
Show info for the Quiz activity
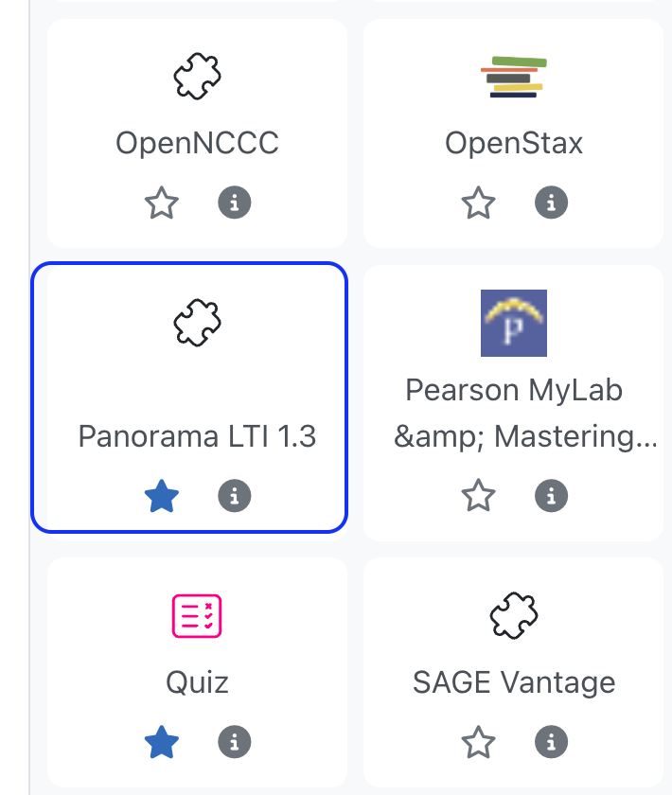pos(235,742)
